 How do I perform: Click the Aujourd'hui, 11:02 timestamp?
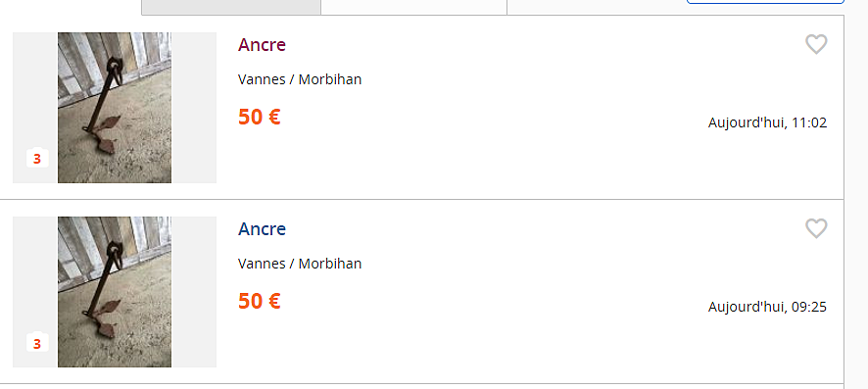coord(767,122)
